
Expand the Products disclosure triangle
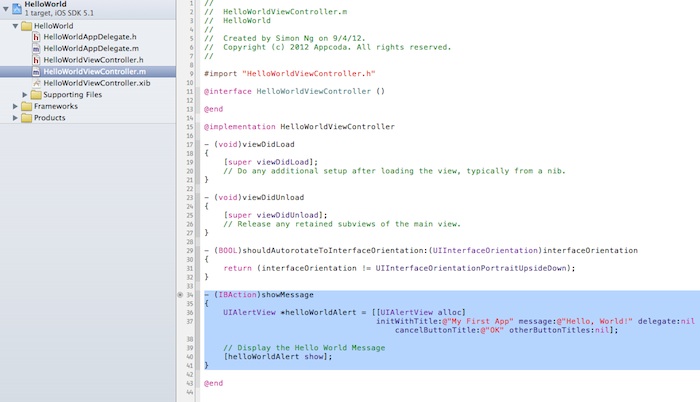[x=13, y=118]
